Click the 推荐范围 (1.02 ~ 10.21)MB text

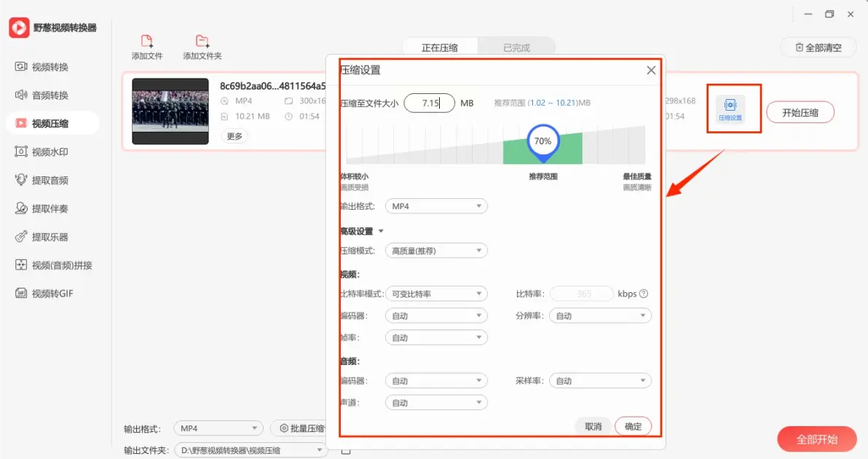(x=542, y=103)
